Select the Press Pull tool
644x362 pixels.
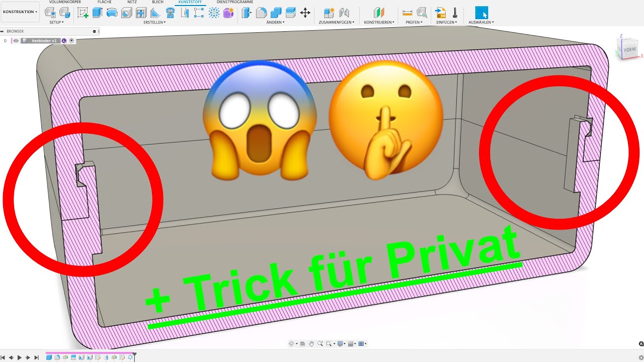(x=247, y=13)
